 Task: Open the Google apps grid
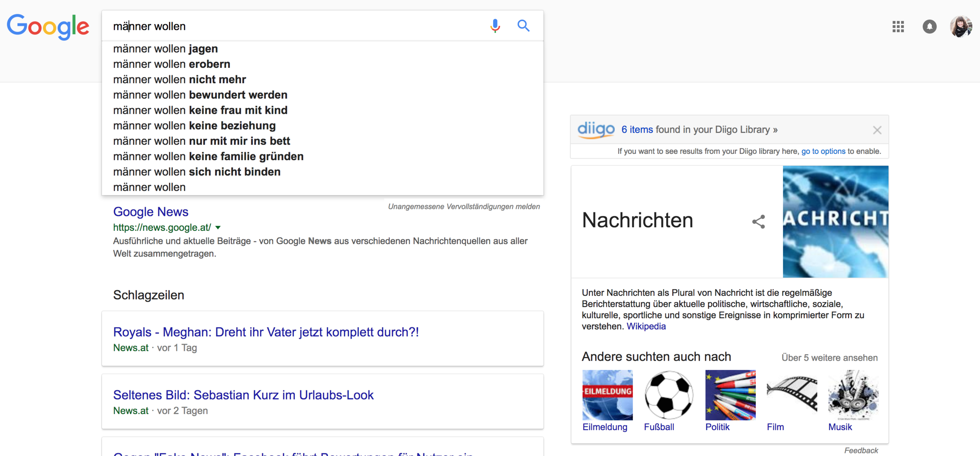pyautogui.click(x=898, y=27)
